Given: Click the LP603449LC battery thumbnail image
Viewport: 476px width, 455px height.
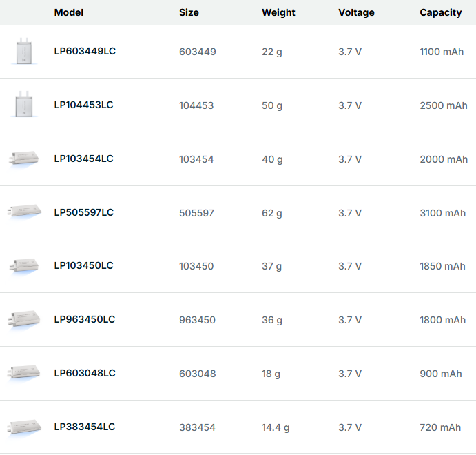Looking at the screenshot, I should pos(25,52).
